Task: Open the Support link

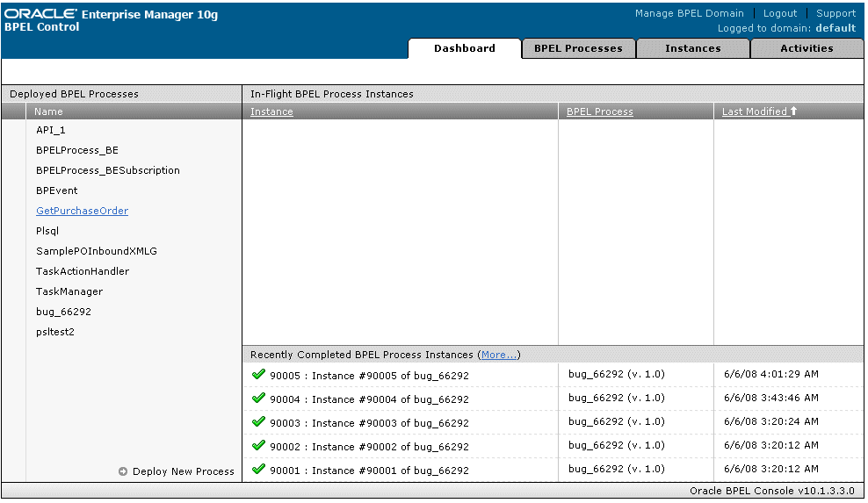Action: [x=835, y=13]
